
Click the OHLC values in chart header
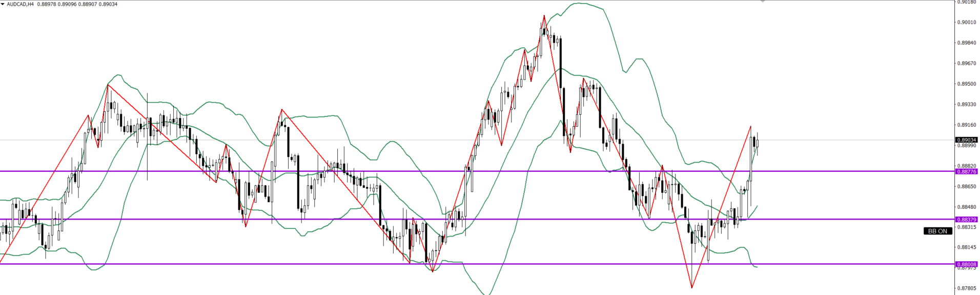pyautogui.click(x=77, y=4)
